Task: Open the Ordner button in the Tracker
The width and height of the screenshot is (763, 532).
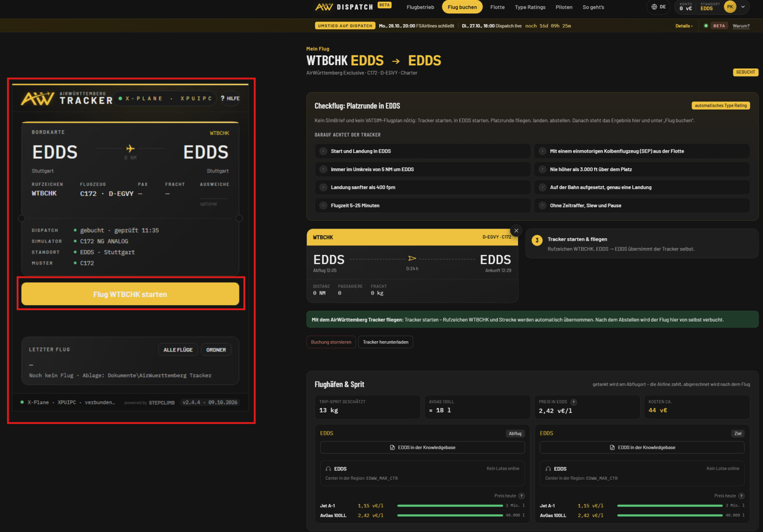Action: coord(216,350)
